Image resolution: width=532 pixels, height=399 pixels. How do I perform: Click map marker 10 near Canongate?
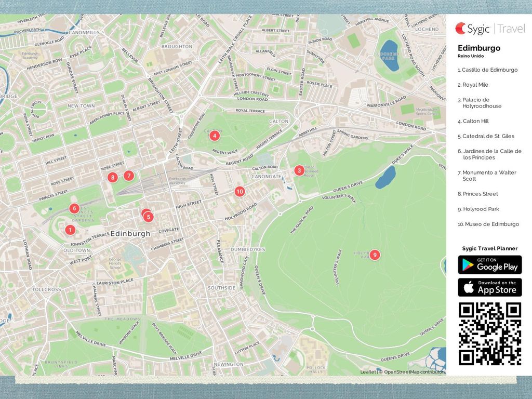[x=240, y=191]
